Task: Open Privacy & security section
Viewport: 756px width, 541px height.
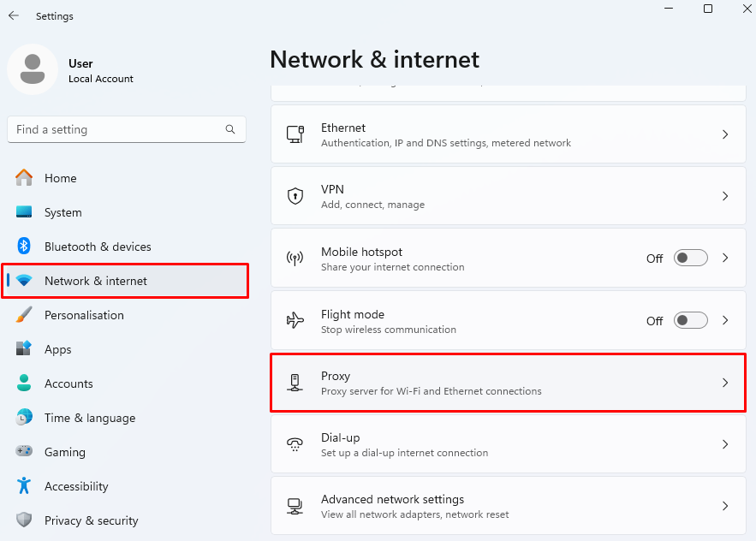Action: (127, 520)
